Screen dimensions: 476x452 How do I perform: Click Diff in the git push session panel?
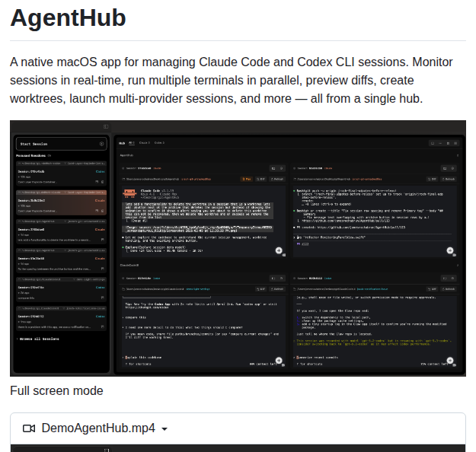[433, 179]
